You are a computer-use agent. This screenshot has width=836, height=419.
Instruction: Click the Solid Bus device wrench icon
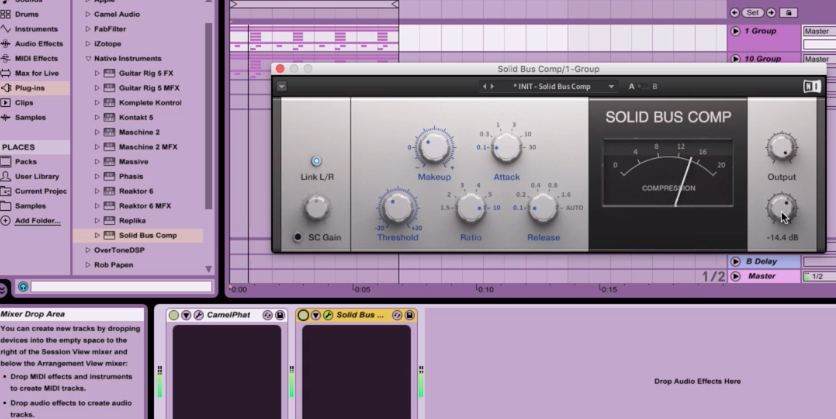[x=328, y=315]
